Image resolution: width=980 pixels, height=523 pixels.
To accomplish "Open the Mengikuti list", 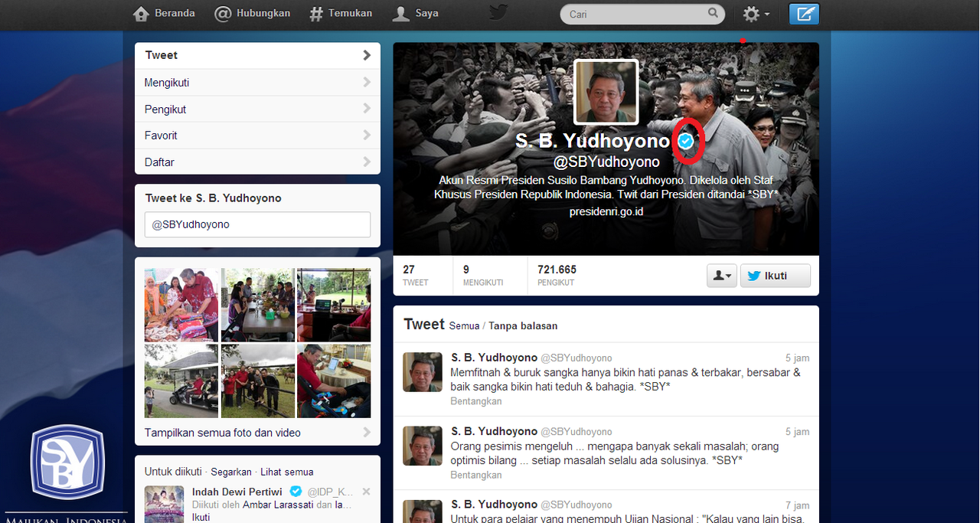I will 257,83.
